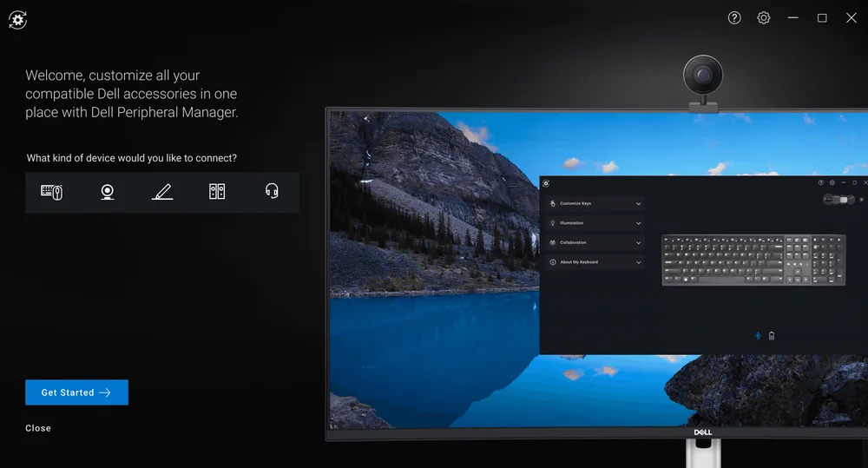The width and height of the screenshot is (868, 468).
Task: Click the preview window's settings gear icon
Action: point(832,182)
